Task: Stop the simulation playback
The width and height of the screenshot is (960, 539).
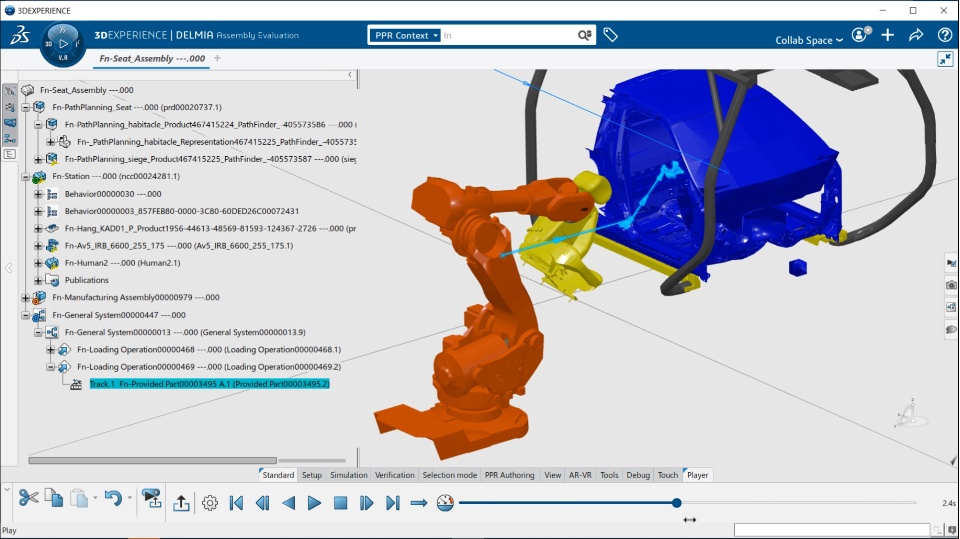Action: coord(340,503)
